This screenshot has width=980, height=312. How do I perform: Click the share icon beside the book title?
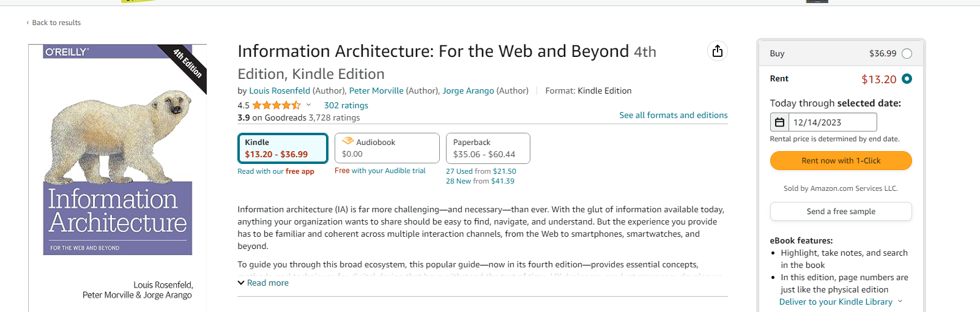[718, 51]
